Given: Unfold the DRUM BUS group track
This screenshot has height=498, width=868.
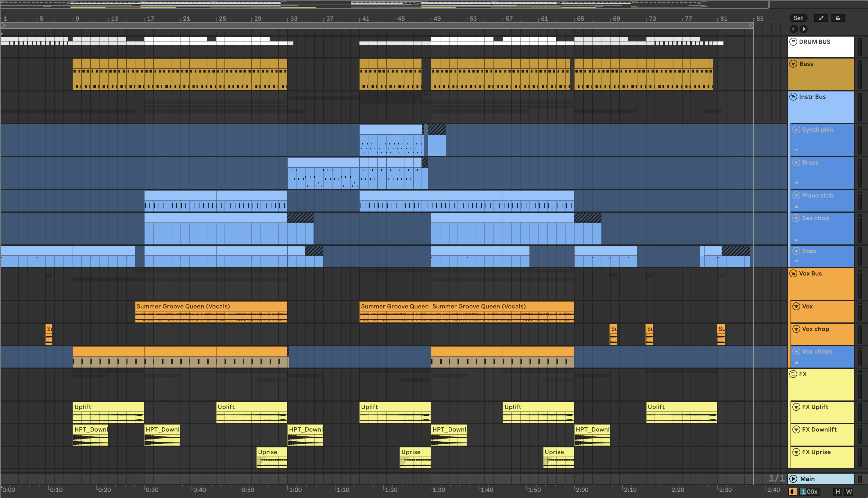Looking at the screenshot, I should [793, 42].
